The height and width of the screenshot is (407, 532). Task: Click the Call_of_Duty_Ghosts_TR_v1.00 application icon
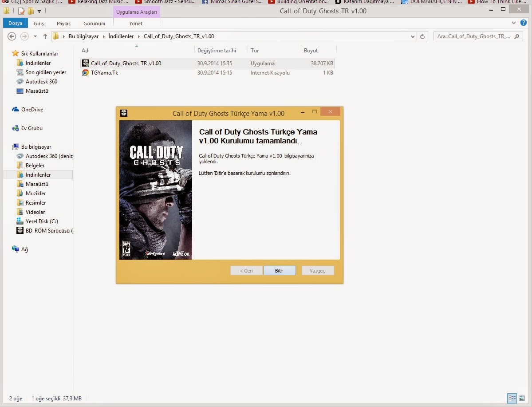click(x=86, y=63)
